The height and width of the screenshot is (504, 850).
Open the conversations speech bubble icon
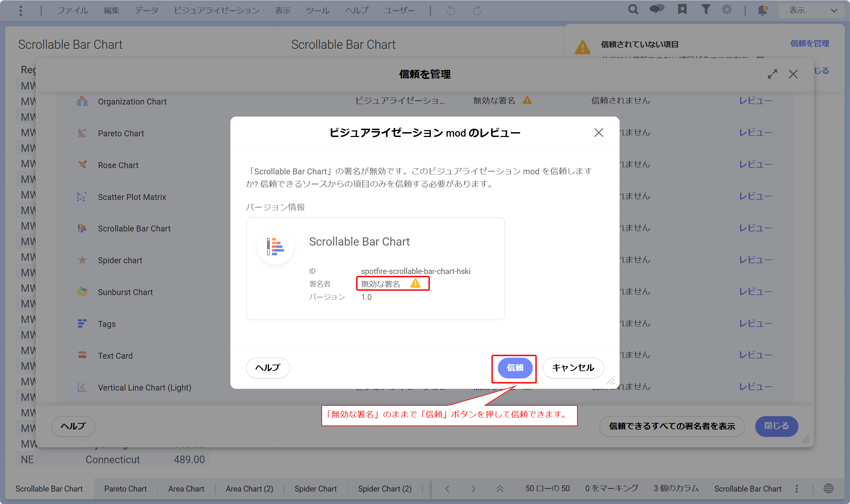[657, 9]
